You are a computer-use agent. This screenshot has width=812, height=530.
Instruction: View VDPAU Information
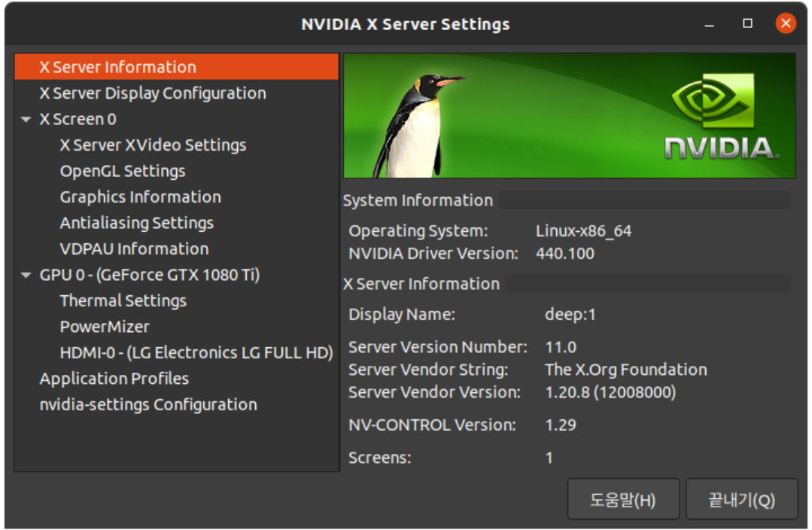(134, 248)
